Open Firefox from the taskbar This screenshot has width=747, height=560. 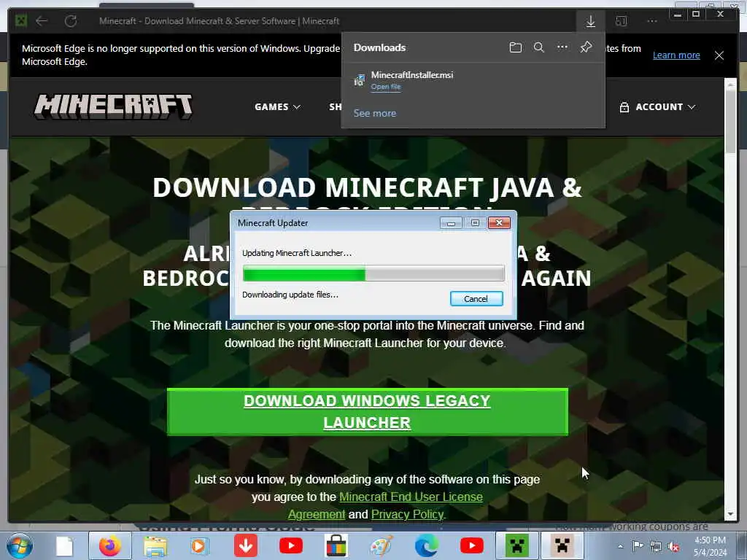tap(109, 545)
